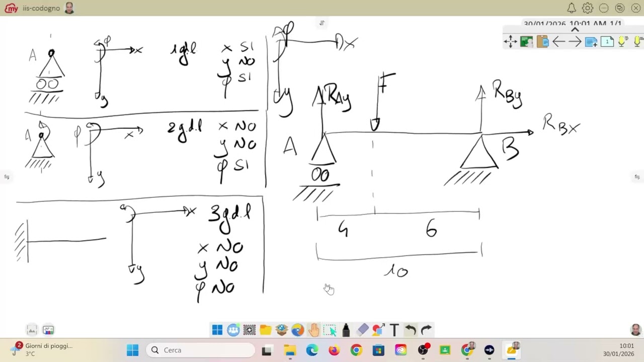Open the shapes tool
This screenshot has height=362, width=644.
point(378,330)
